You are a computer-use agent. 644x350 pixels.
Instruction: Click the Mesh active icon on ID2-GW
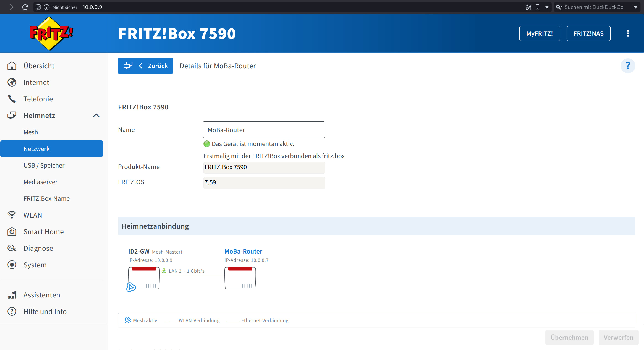131,287
